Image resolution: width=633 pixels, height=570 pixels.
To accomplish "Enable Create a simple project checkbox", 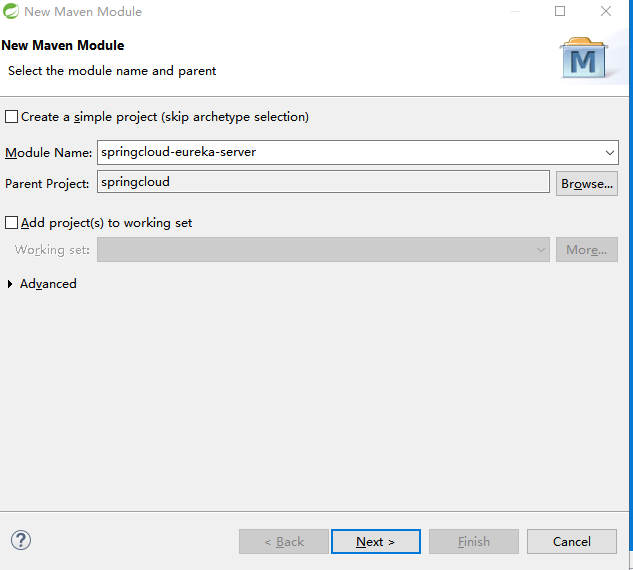I will [x=11, y=117].
